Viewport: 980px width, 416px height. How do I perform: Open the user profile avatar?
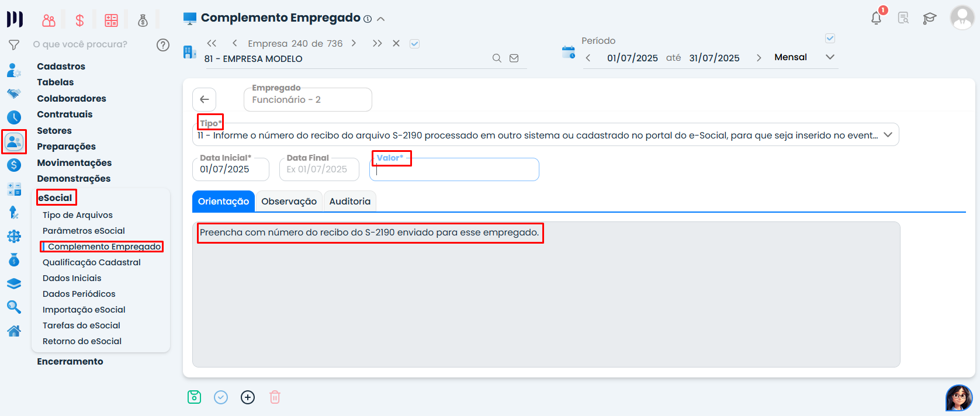962,18
